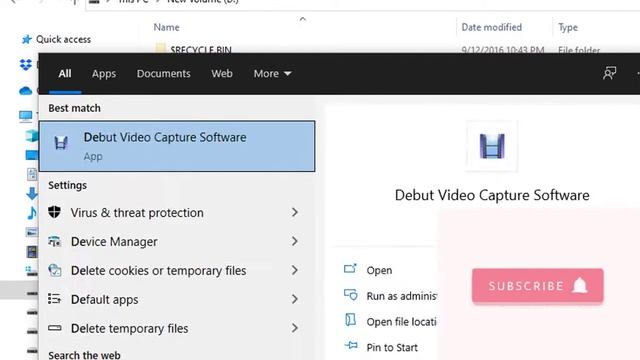Open Device Manager setting result

point(177,242)
